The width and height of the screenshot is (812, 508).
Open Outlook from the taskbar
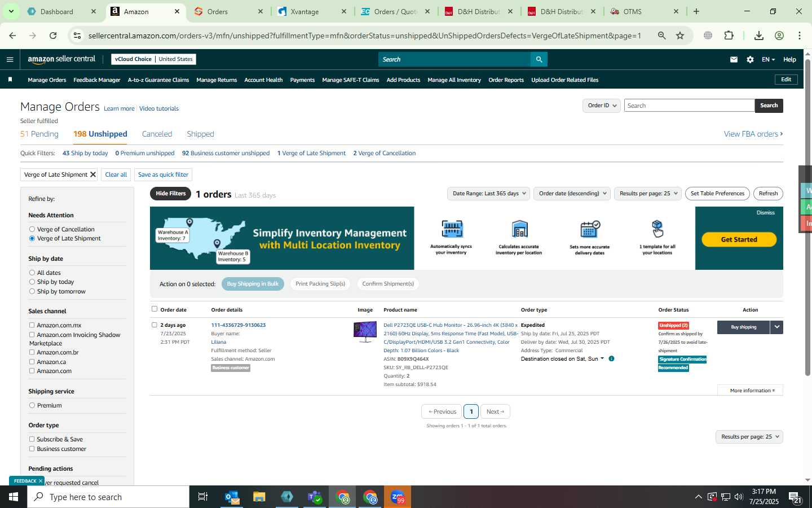click(232, 497)
